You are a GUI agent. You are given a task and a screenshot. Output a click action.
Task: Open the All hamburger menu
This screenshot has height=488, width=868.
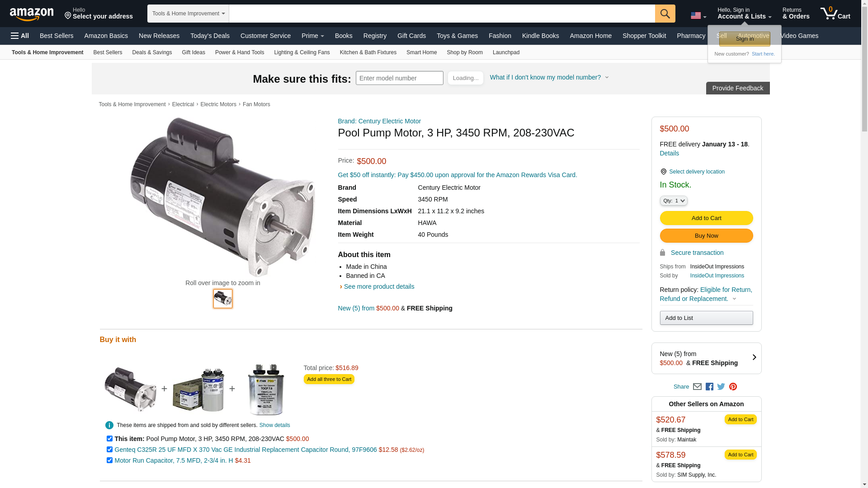click(20, 36)
